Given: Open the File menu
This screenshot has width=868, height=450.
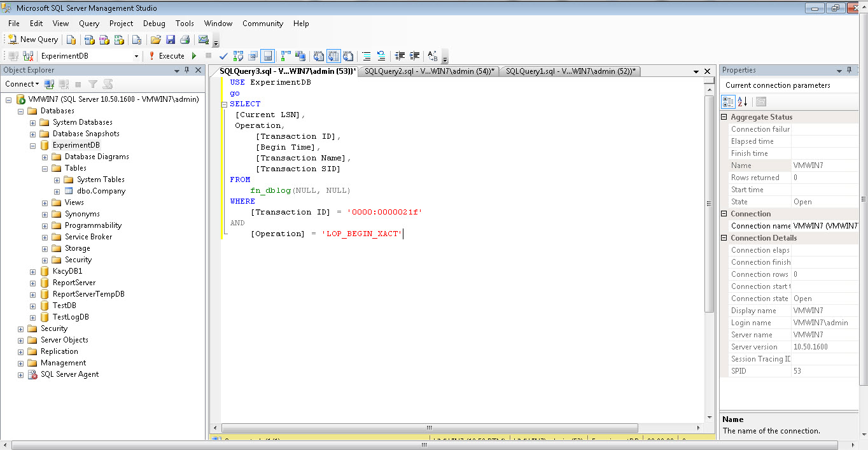Looking at the screenshot, I should (x=14, y=24).
